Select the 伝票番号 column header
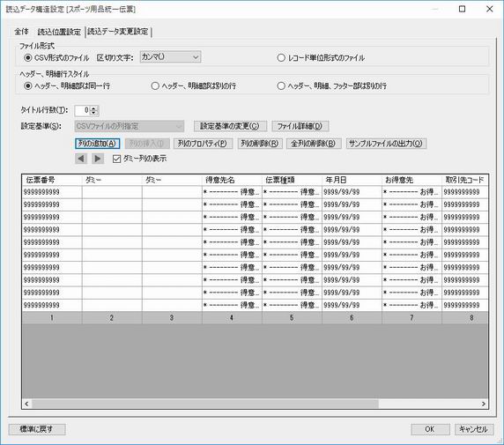Viewport: 504px width, 445px height. pos(52,180)
